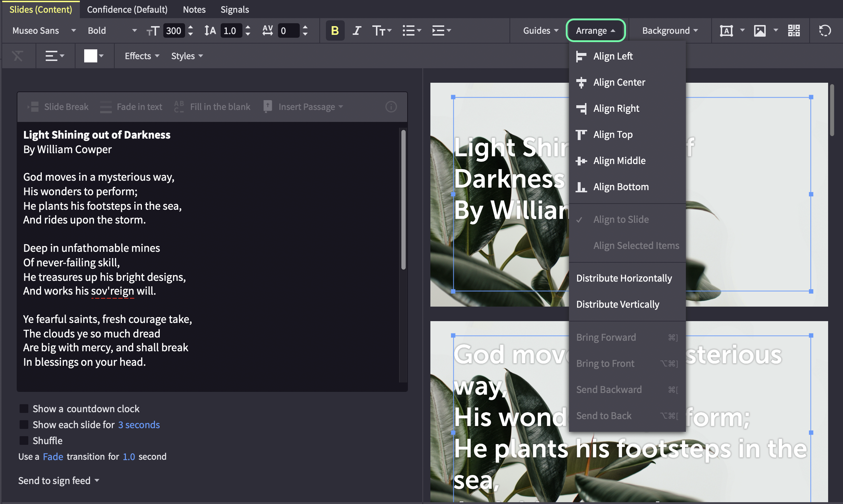Click the clear formatting icon
Screen dimensions: 843x504
[17, 56]
